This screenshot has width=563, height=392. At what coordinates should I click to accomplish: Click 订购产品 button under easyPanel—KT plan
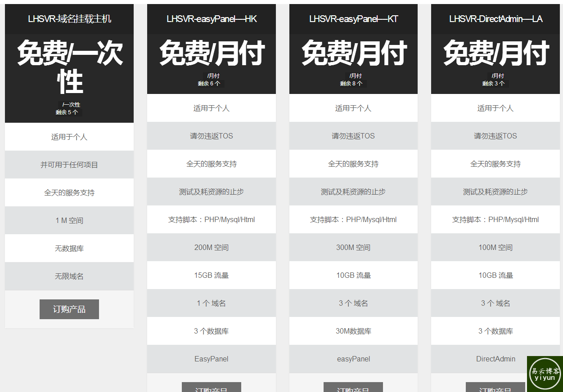(x=353, y=387)
